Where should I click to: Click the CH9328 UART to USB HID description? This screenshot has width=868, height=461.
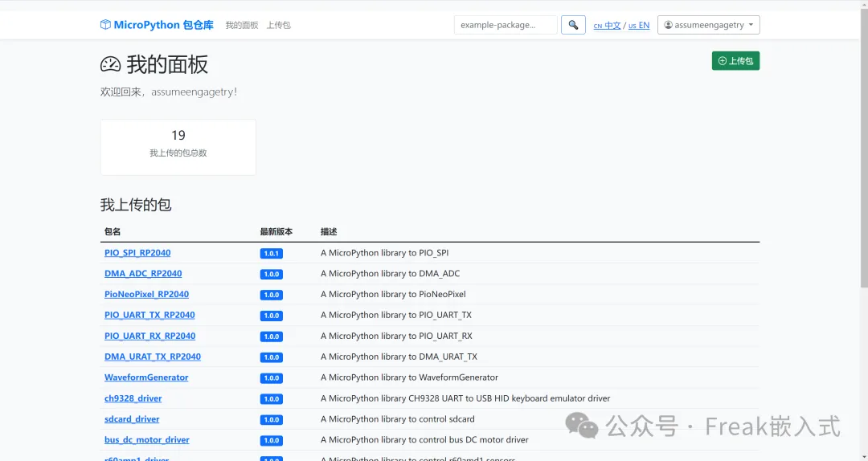465,398
